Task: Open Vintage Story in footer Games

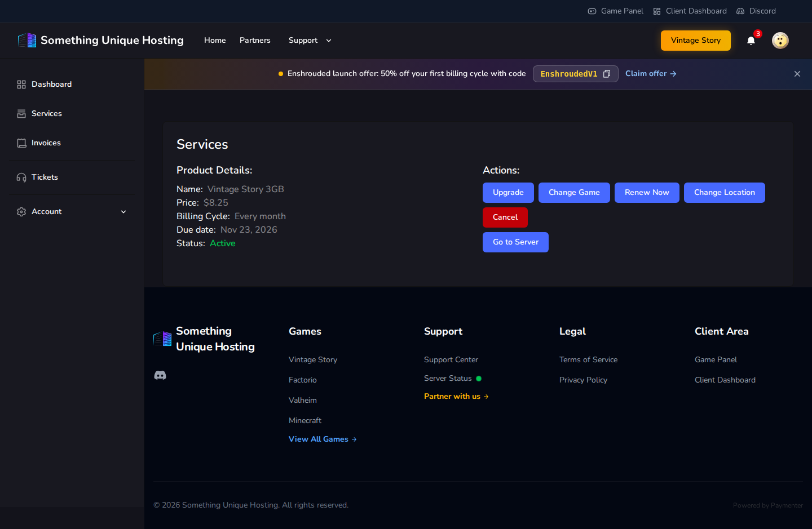Action: (313, 360)
